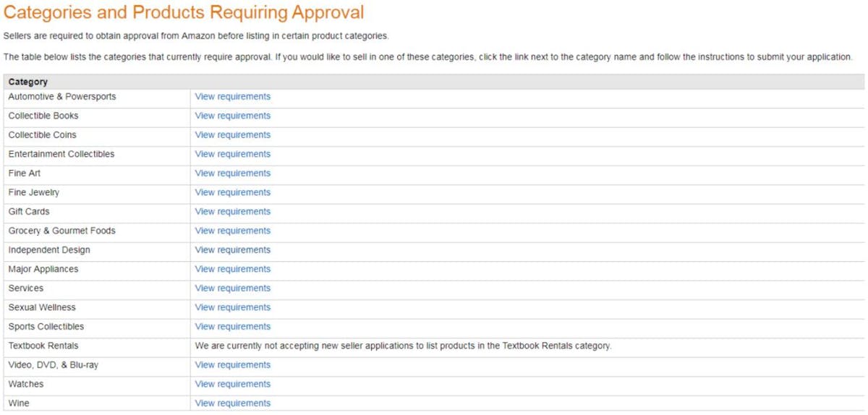Select the Video, DVD, & Blu-ray category name
This screenshot has height=415, width=868.
coord(54,364)
